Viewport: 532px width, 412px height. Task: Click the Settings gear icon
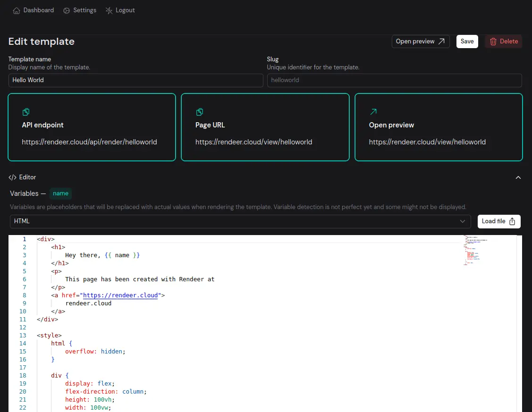coord(67,10)
